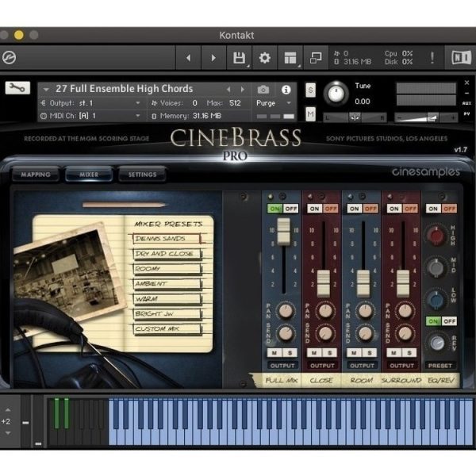Toggle the minimized view icon
Screen dimensions: 476x476
[x=316, y=58]
